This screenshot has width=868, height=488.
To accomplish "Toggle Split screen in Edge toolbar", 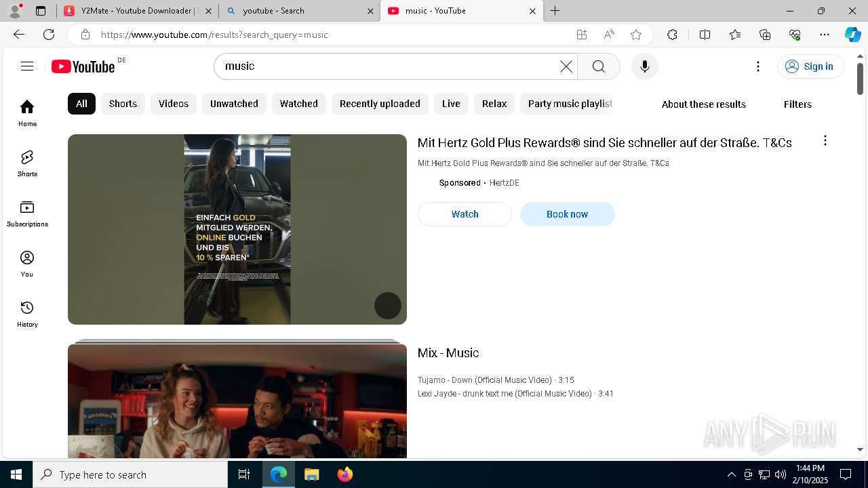I will 705,35.
